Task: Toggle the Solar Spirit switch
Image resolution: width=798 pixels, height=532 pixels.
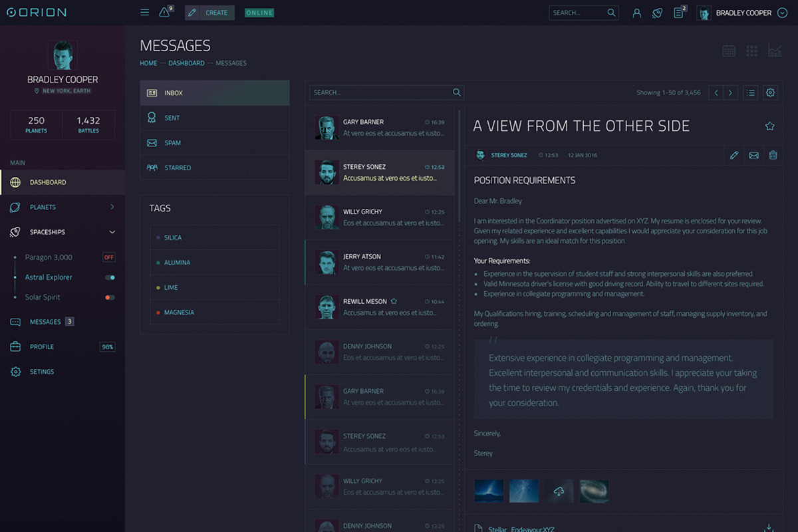Action: tap(109, 297)
